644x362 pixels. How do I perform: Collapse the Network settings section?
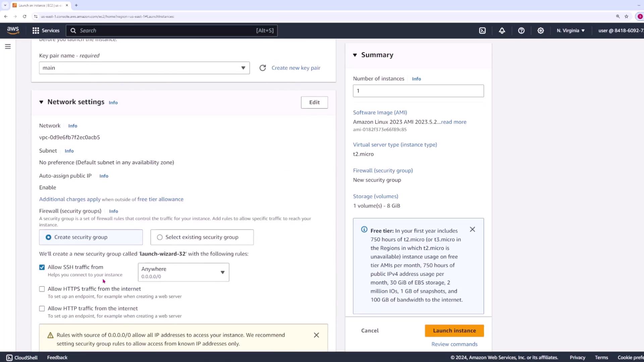tap(41, 102)
